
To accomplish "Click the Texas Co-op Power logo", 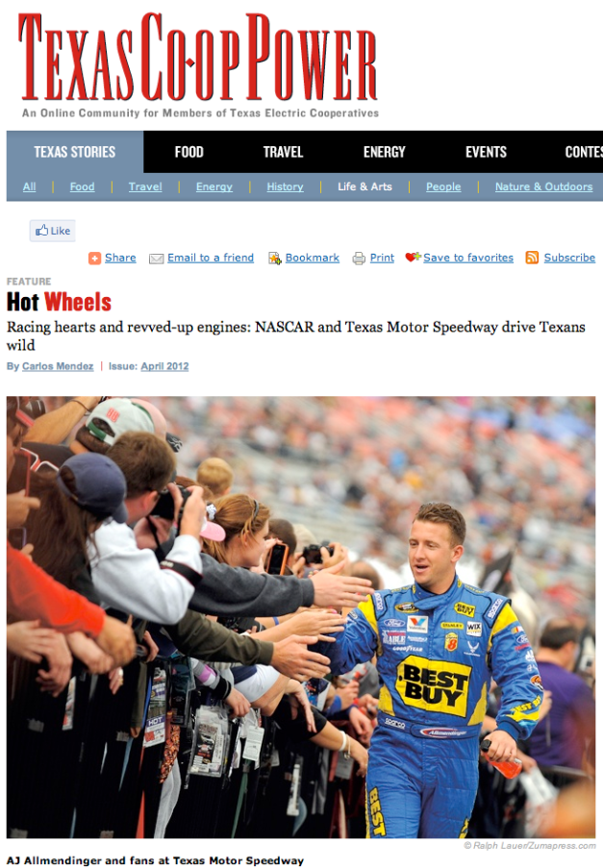I will [199, 65].
